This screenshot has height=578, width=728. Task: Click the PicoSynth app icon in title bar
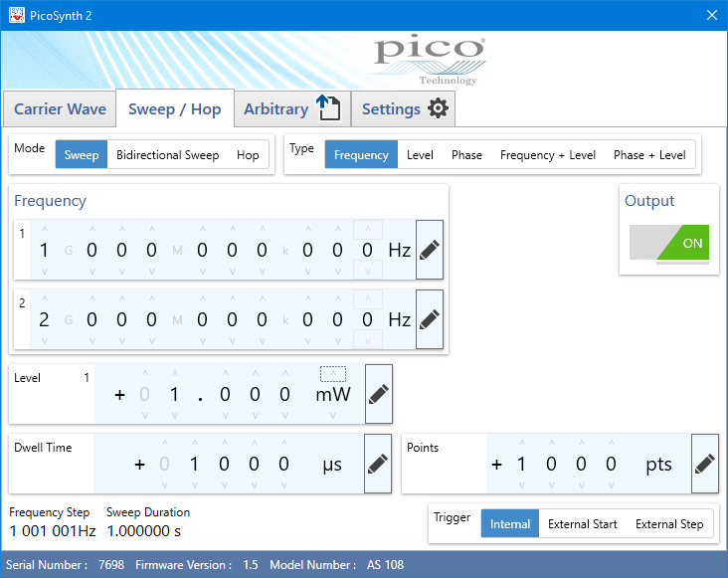click(x=16, y=15)
